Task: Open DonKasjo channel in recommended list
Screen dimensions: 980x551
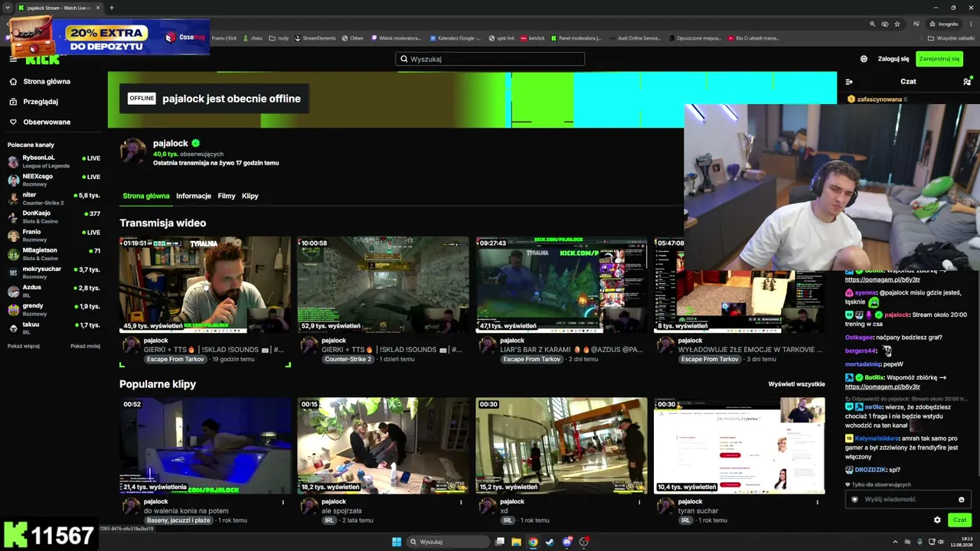Action: [54, 217]
